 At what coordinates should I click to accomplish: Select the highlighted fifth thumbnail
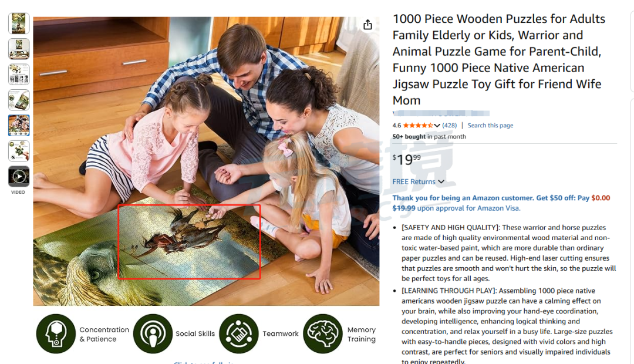point(19,126)
